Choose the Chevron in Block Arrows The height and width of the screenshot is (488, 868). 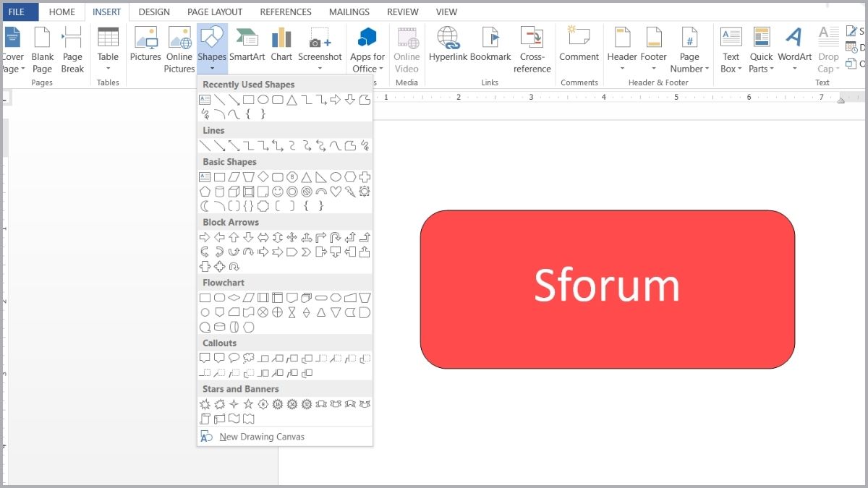click(307, 252)
